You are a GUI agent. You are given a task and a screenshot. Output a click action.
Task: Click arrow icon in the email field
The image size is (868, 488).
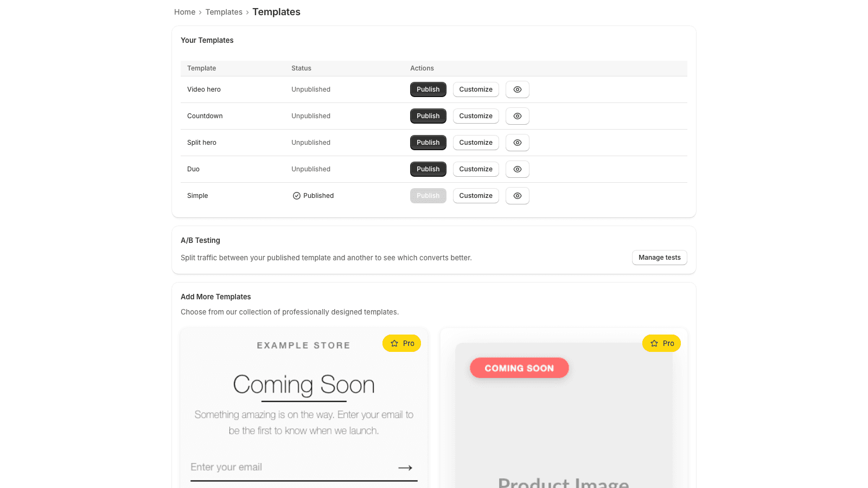[x=405, y=467]
